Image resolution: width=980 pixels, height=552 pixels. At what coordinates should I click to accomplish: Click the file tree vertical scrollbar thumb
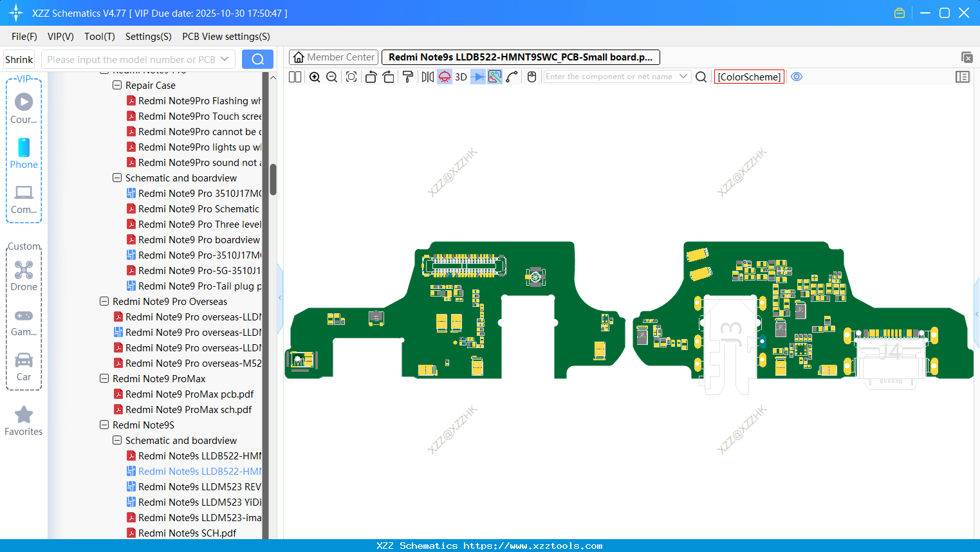pos(273,179)
